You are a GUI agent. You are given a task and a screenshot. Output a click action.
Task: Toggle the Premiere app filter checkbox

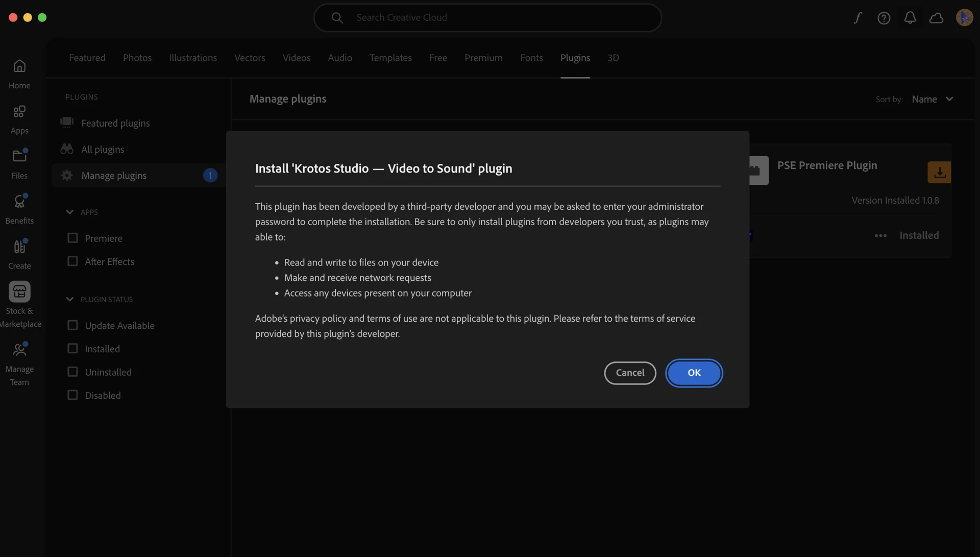(x=72, y=238)
